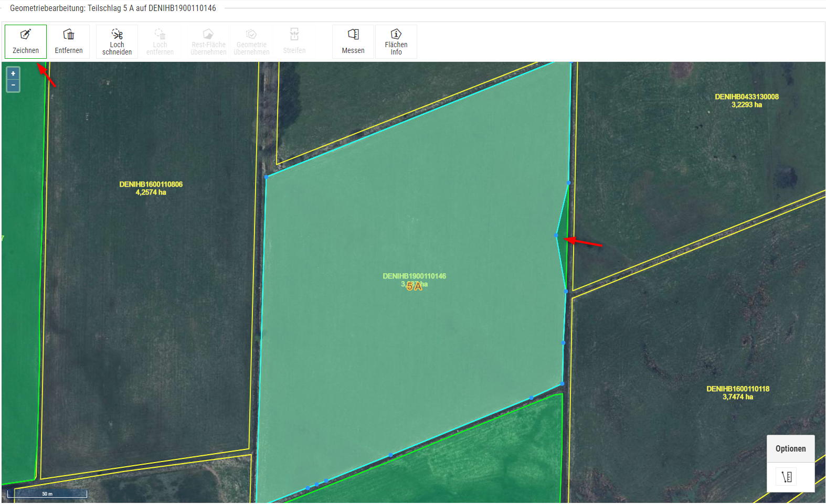Expand the Optionen panel header

pos(790,448)
